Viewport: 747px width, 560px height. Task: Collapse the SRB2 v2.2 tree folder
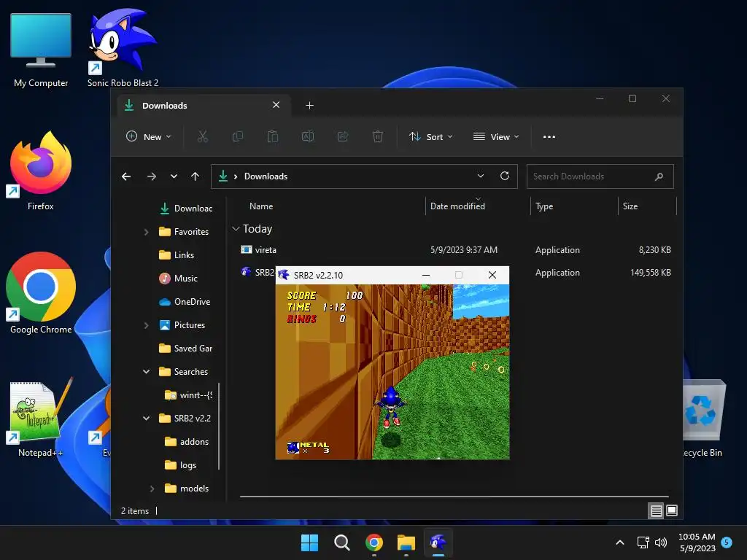(x=146, y=419)
